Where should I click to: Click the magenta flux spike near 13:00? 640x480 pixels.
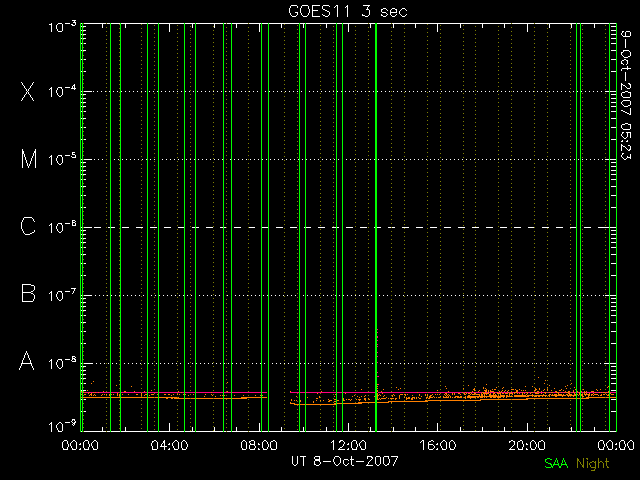[x=377, y=359]
